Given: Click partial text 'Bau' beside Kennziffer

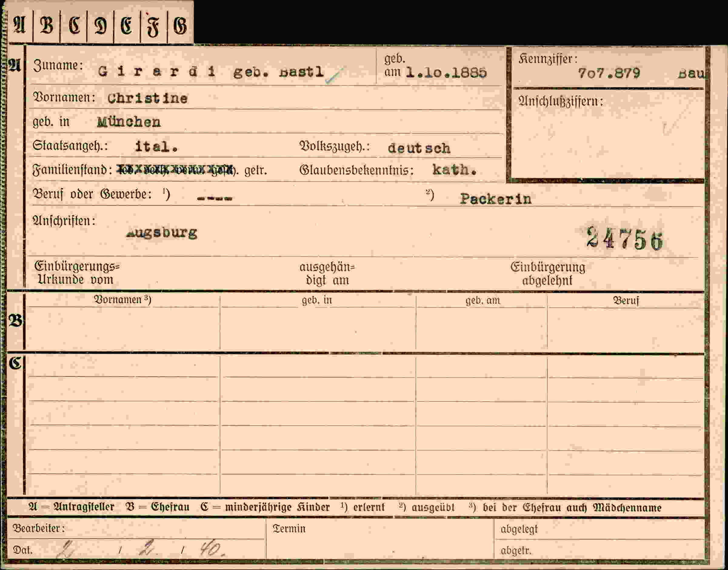Looking at the screenshot, I should [691, 73].
